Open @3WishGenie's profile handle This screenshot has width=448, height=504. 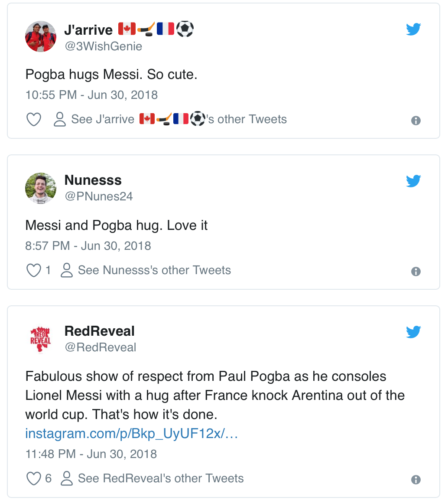click(x=104, y=46)
